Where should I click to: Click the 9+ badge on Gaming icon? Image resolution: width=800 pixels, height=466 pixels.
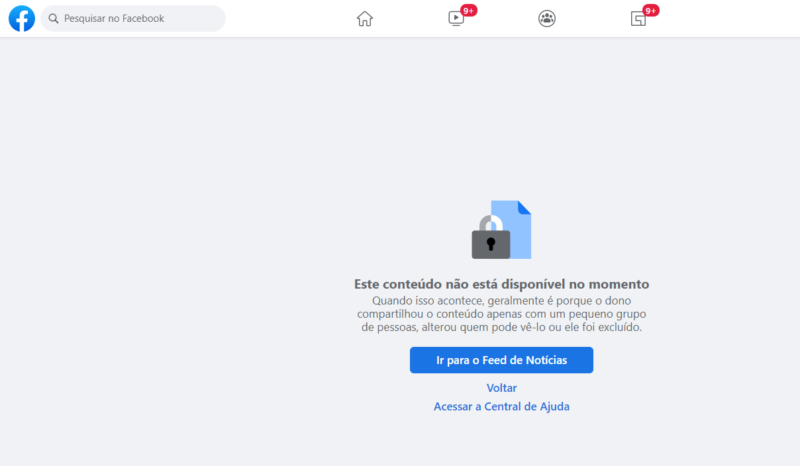[x=651, y=10]
